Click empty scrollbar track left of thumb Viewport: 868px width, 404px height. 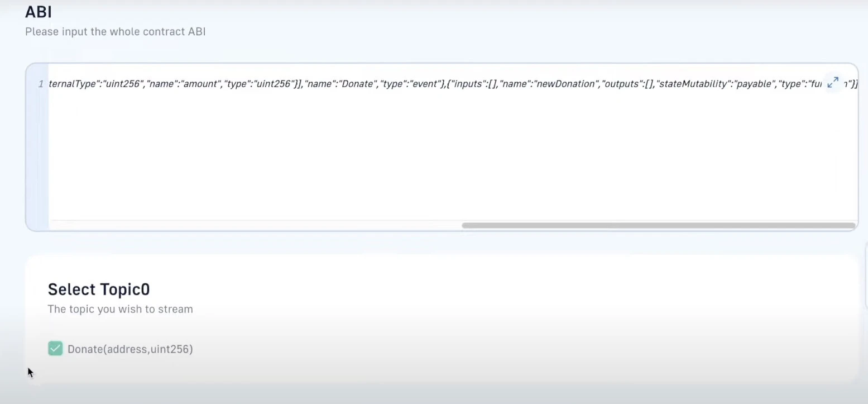tap(251, 226)
